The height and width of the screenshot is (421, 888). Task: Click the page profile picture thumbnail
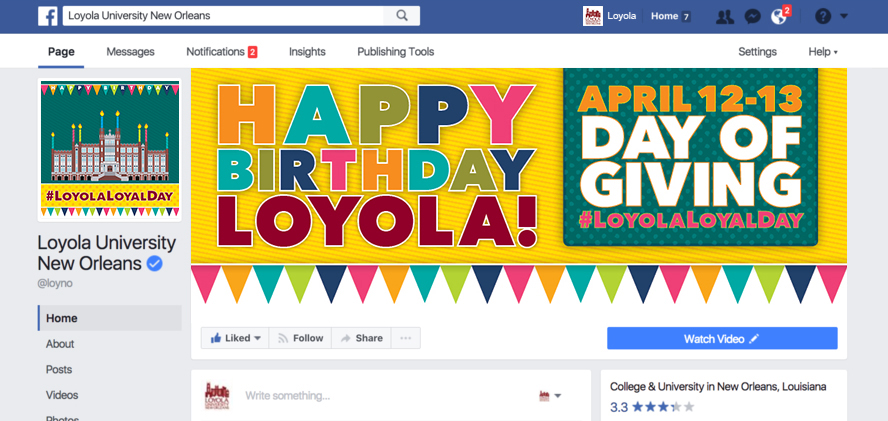point(109,150)
